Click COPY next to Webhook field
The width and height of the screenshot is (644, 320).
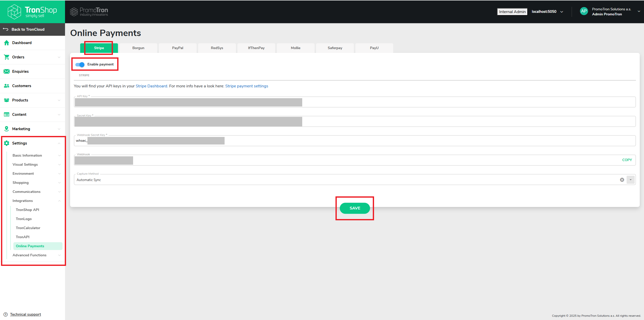627,160
